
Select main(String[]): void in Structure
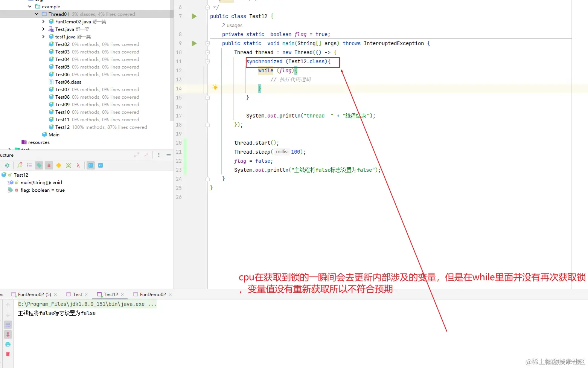coord(41,182)
